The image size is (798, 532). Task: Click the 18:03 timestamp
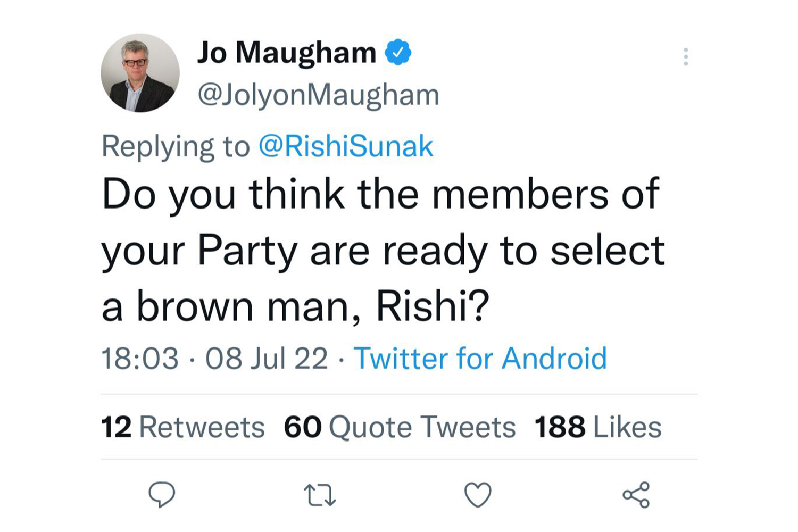click(140, 358)
